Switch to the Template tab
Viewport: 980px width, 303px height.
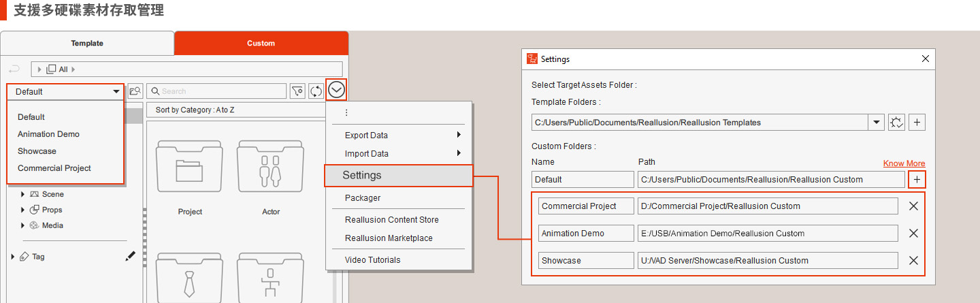87,43
